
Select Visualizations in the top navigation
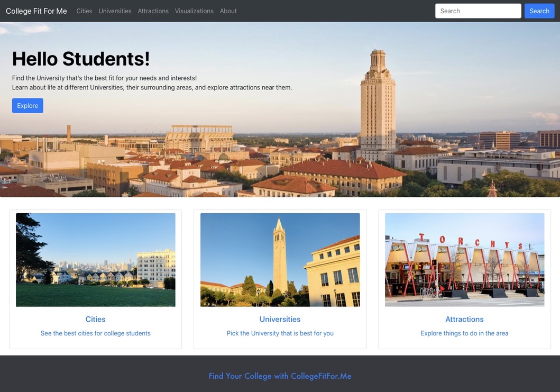pos(194,11)
